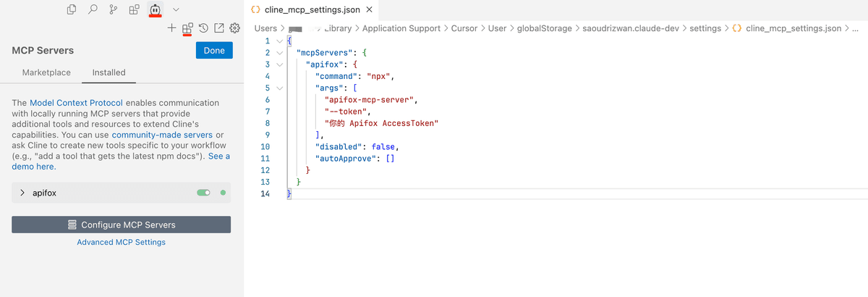Click the MCP Servers heading
The image size is (868, 297).
[x=43, y=51]
